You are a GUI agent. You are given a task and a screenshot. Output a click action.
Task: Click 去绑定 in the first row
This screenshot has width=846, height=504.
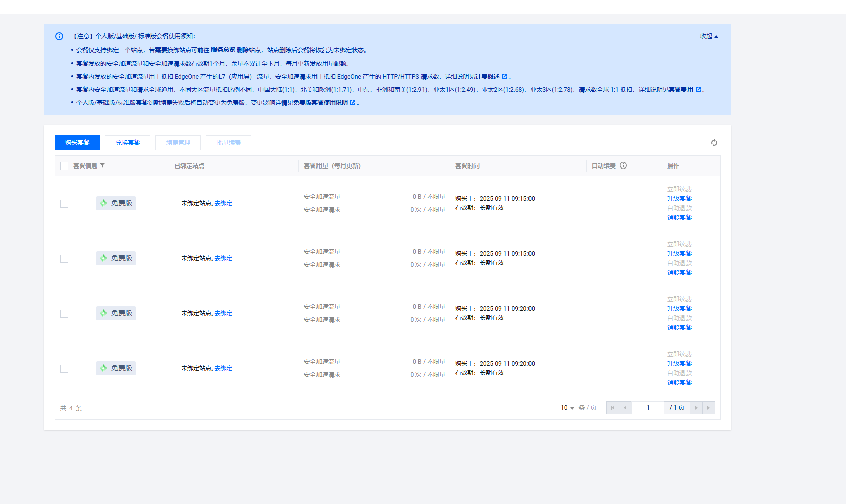tap(224, 203)
